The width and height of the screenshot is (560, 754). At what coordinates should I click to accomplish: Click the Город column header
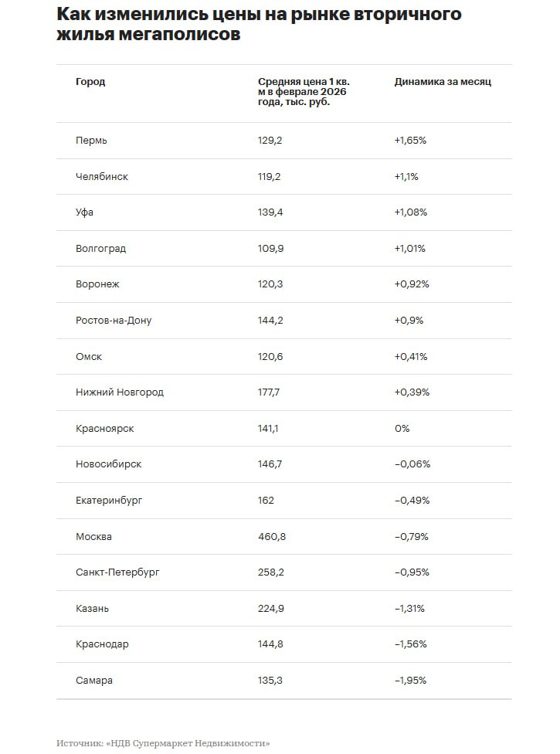pos(90,82)
